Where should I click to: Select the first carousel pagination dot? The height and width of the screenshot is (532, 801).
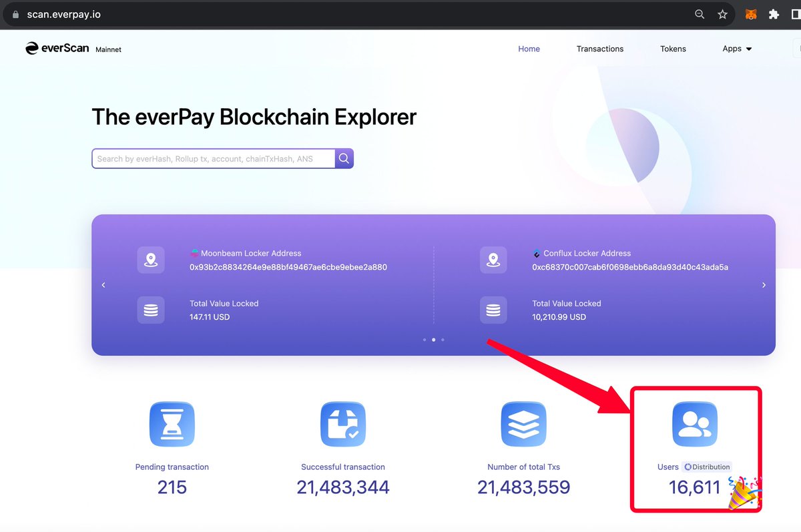coord(425,340)
